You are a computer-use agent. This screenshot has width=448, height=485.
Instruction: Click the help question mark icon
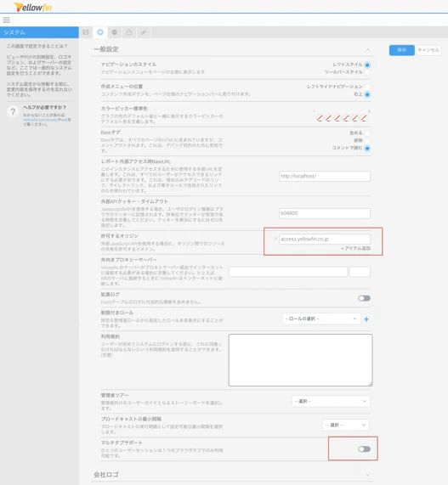click(x=13, y=111)
